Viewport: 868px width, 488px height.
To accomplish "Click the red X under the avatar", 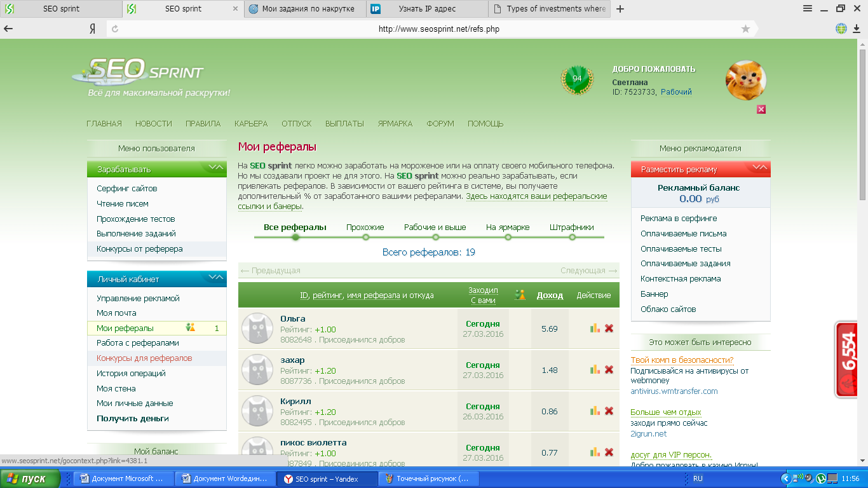I will (761, 109).
